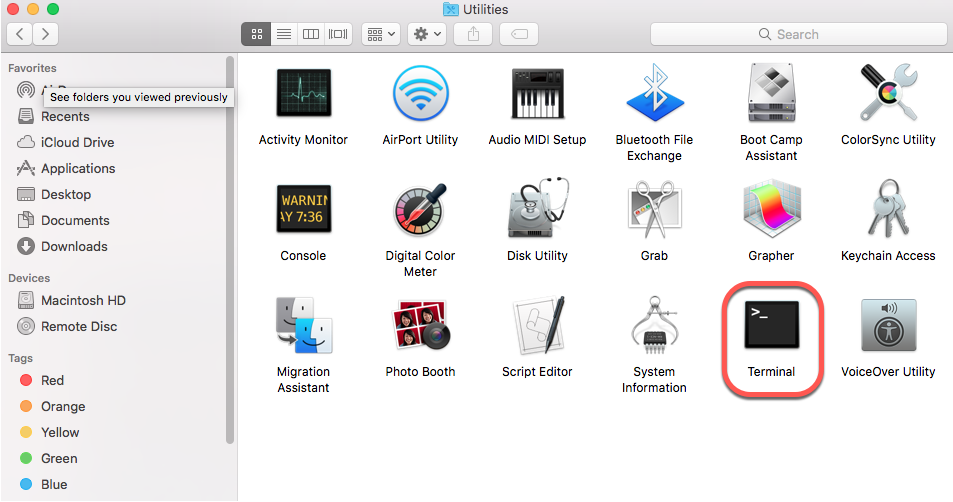The width and height of the screenshot is (953, 502).
Task: Open Desktop in the sidebar
Action: tap(54, 194)
